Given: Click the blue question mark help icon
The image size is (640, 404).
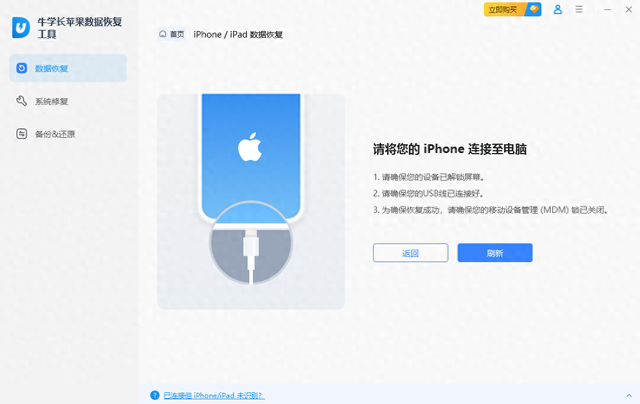Looking at the screenshot, I should (155, 395).
